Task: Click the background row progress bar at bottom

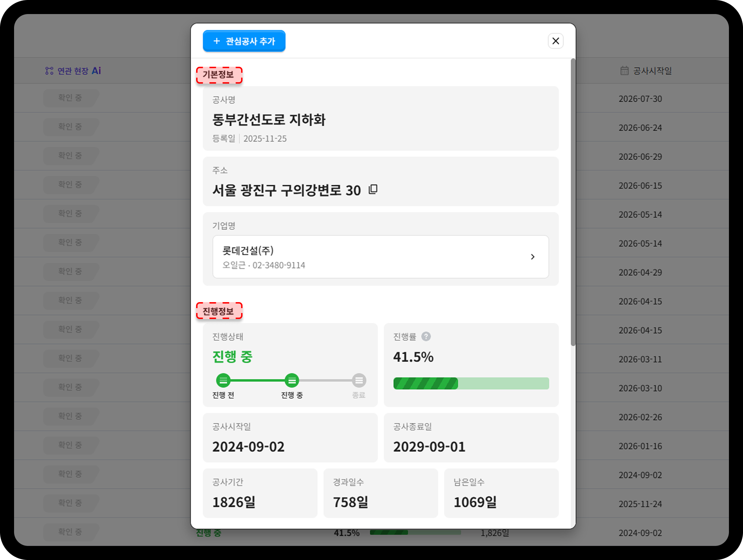Action: 415,533
